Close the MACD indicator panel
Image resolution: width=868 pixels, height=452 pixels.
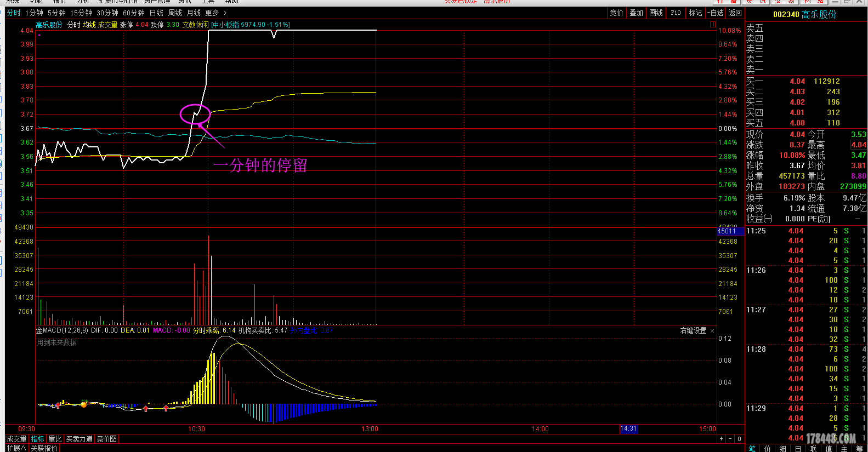(712, 331)
